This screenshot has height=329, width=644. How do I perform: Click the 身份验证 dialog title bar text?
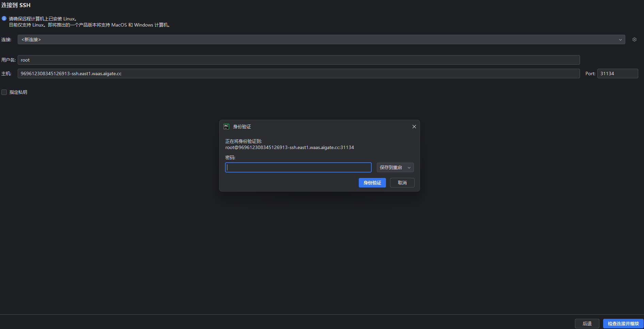coord(242,127)
